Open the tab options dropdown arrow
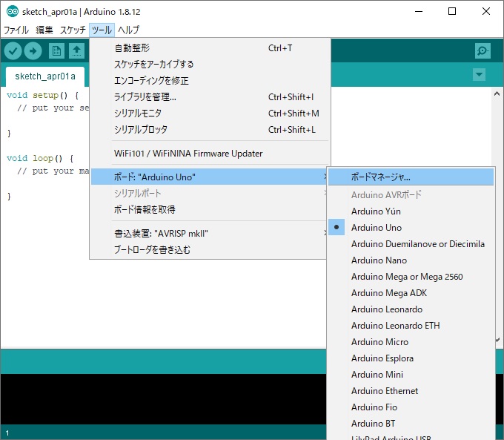Image resolution: width=504 pixels, height=440 pixels. click(x=479, y=75)
